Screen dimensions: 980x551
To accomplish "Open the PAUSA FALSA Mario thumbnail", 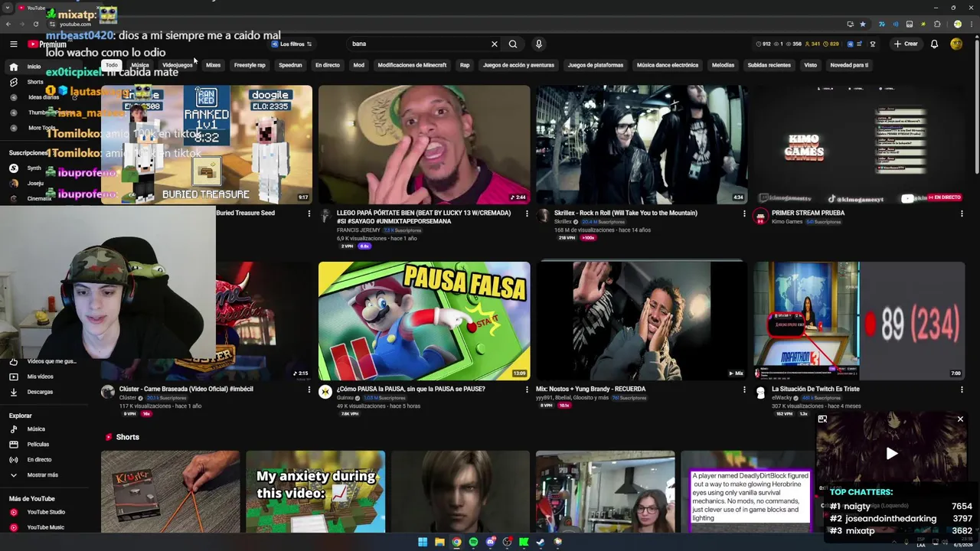I will [424, 321].
